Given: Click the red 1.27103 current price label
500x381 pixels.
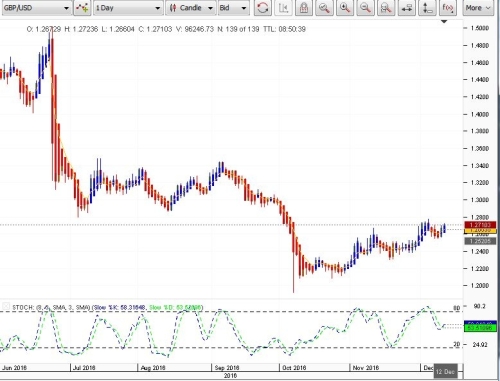Looking at the screenshot, I should tap(480, 225).
